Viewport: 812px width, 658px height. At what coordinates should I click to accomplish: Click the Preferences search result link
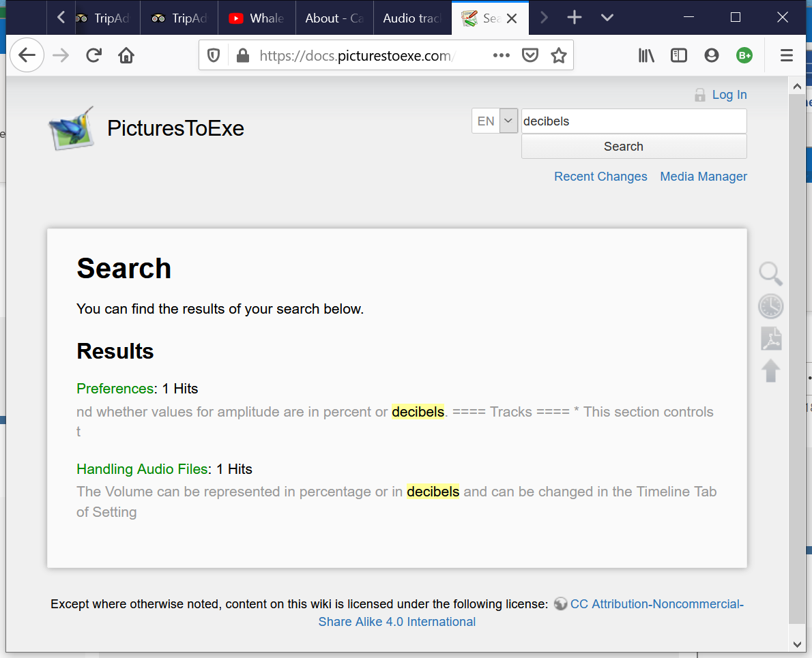point(115,389)
